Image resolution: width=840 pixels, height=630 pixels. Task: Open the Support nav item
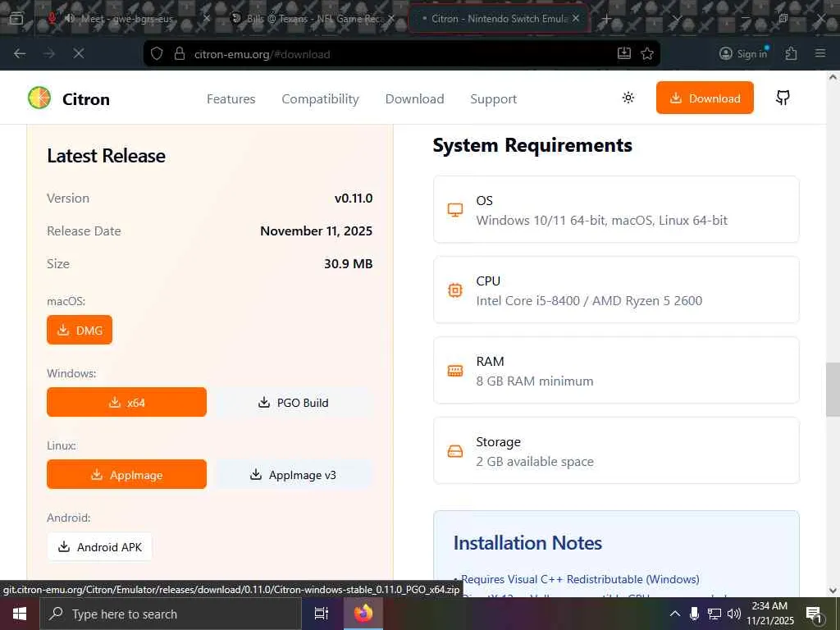493,99
